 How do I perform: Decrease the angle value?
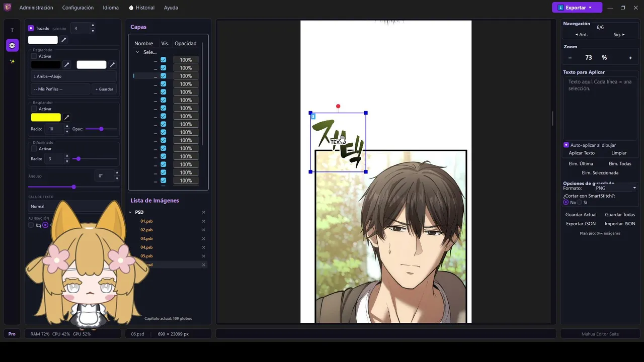click(x=117, y=178)
